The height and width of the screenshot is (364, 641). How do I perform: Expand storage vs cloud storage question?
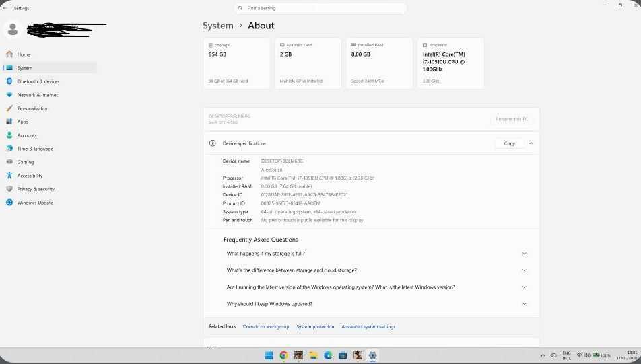coord(371,270)
